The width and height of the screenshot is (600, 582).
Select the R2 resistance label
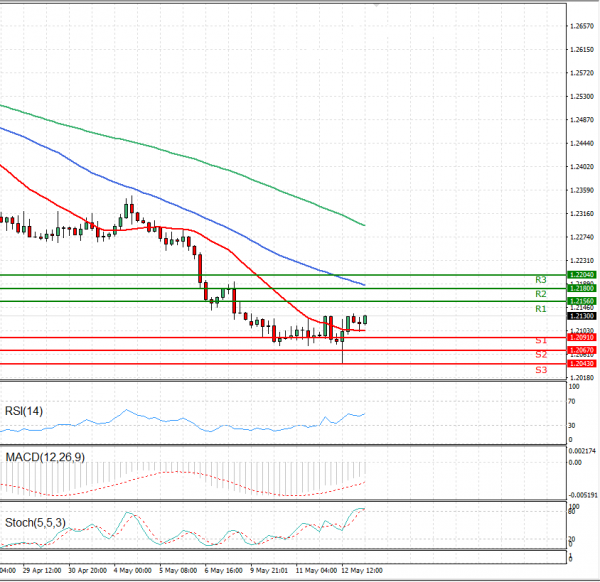coord(541,294)
